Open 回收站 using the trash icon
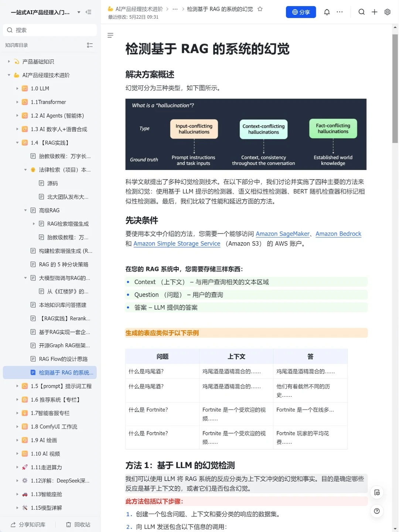399x532 pixels. click(x=77, y=524)
